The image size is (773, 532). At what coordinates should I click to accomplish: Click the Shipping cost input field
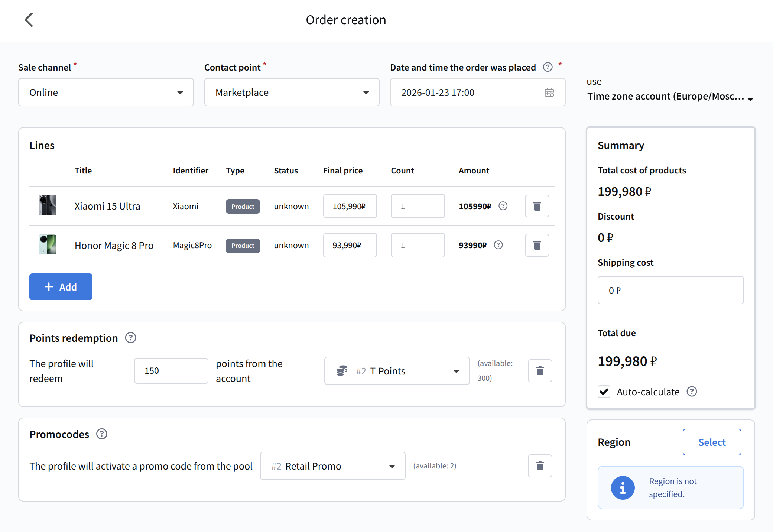pos(670,290)
